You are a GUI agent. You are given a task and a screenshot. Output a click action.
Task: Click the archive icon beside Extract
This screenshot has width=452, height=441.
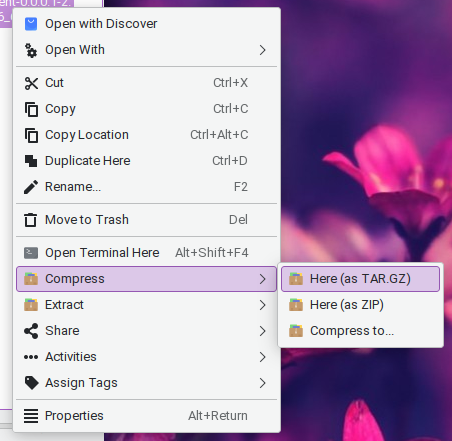(31, 305)
